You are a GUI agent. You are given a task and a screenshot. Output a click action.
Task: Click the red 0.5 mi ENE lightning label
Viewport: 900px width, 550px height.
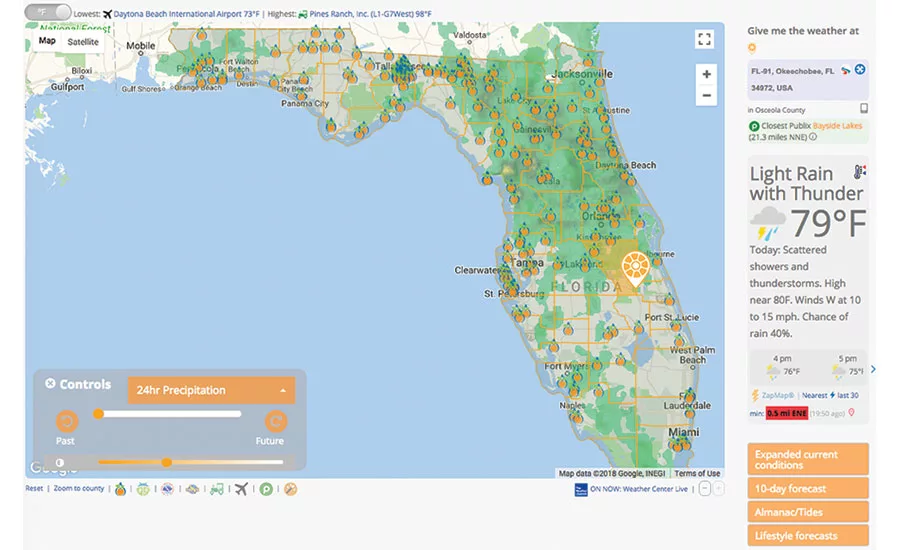(x=786, y=413)
